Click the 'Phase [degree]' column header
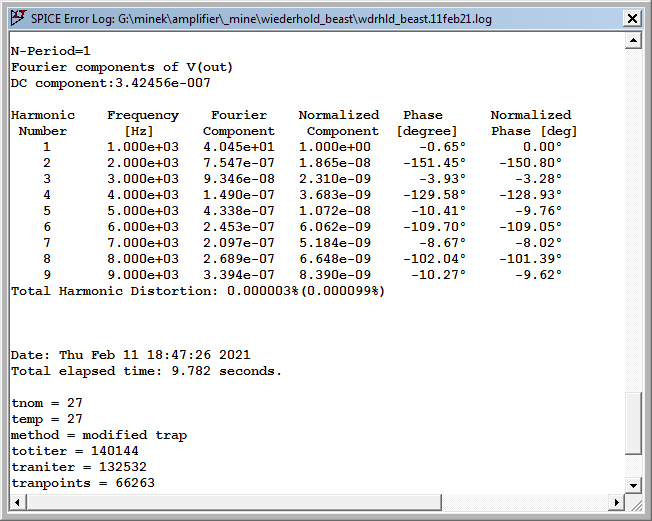Image resolution: width=652 pixels, height=521 pixels. pos(427,123)
